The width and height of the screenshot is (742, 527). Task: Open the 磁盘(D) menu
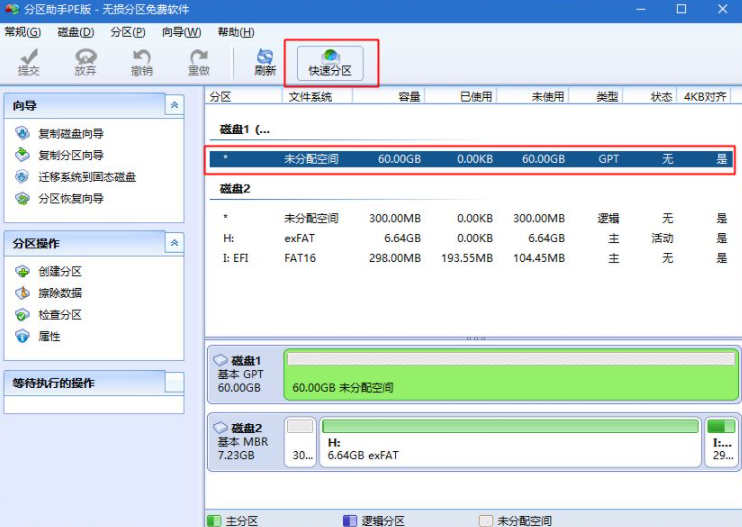pyautogui.click(x=75, y=32)
